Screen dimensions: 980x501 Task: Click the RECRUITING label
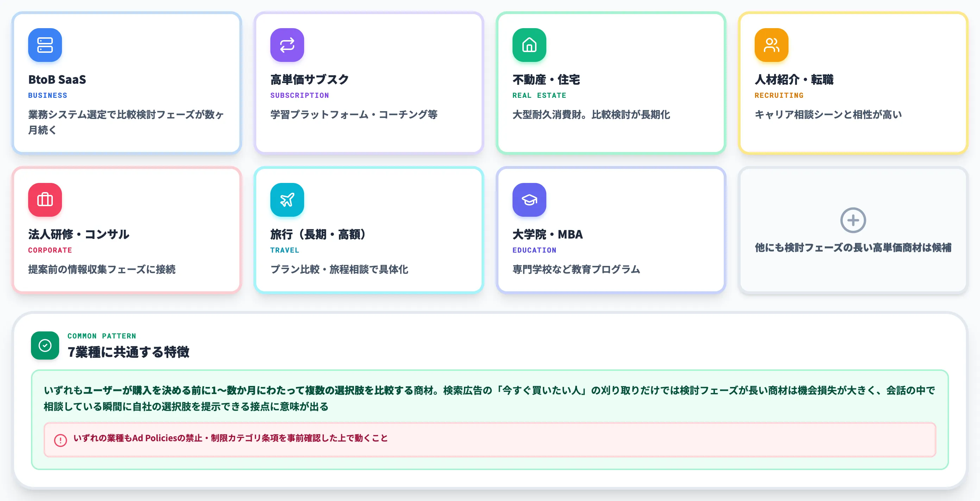(x=779, y=95)
